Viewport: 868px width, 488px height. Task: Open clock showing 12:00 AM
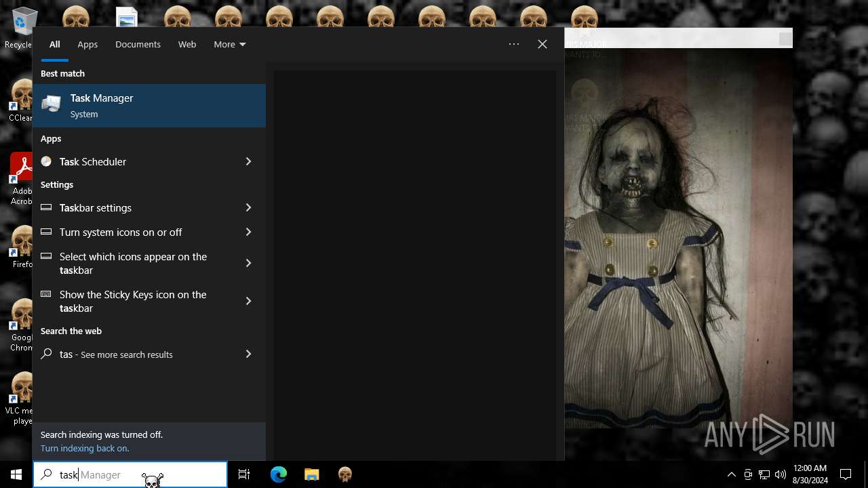tap(810, 474)
